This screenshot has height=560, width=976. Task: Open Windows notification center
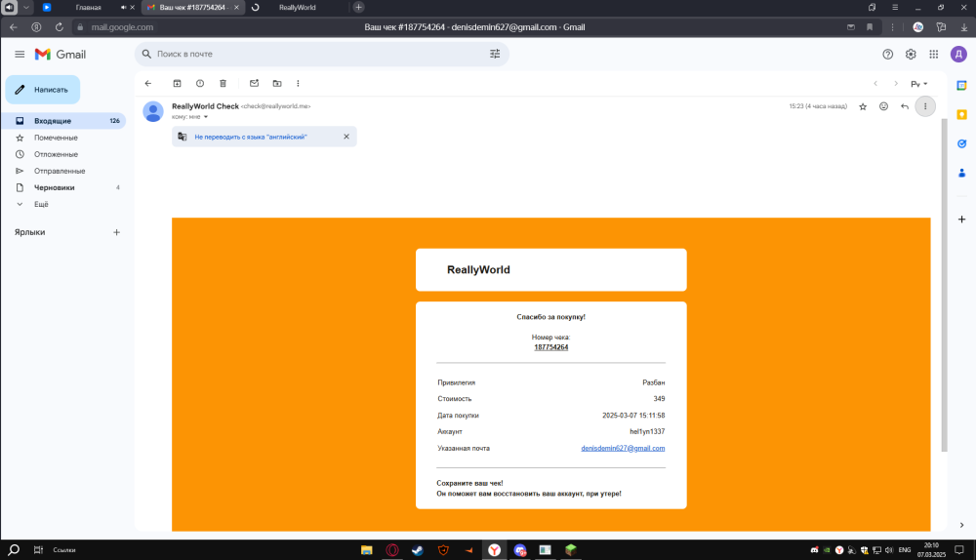(959, 550)
